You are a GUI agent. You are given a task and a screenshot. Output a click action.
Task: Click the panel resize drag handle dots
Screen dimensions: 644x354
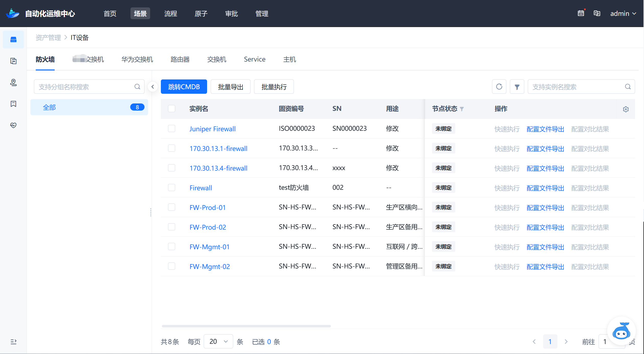(151, 212)
